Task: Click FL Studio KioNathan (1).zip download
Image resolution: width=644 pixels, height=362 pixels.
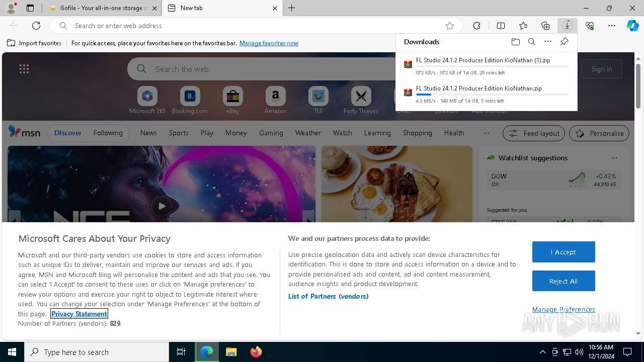Action: point(487,66)
